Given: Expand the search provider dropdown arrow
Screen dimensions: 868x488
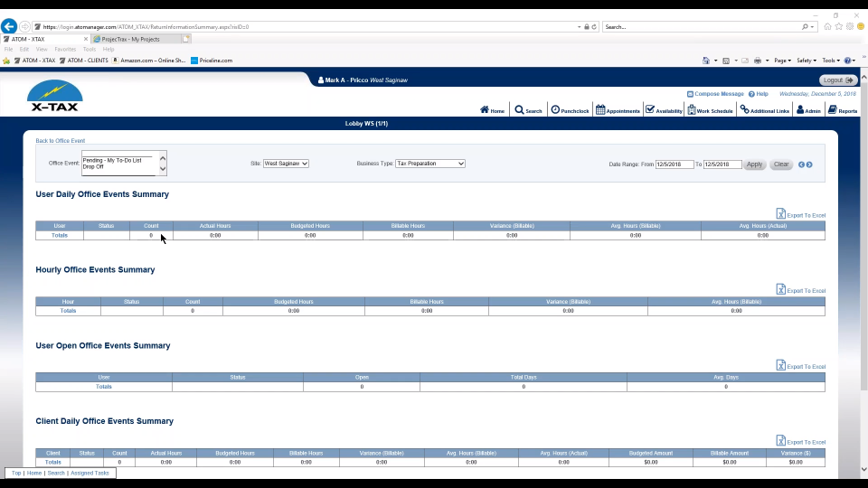Looking at the screenshot, I should [x=812, y=26].
